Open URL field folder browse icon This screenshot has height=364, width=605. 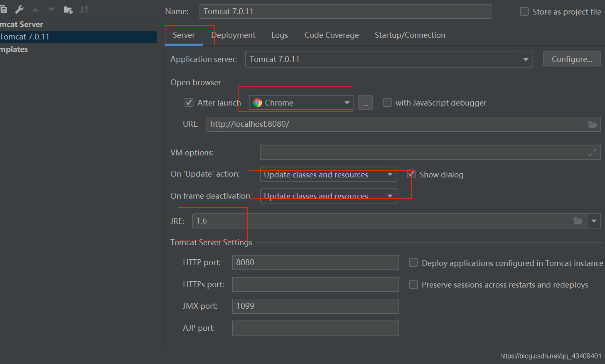click(593, 124)
